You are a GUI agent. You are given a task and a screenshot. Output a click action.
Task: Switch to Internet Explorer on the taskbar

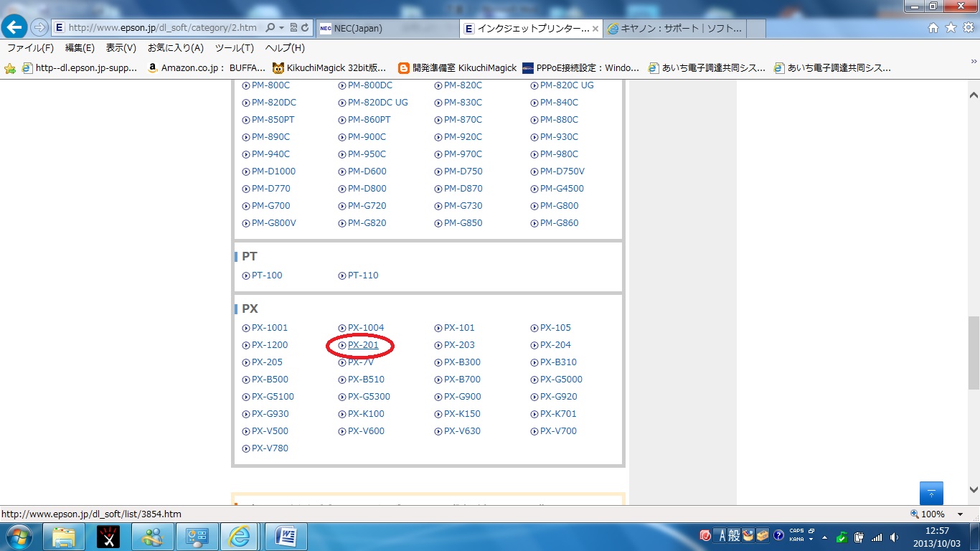(240, 536)
